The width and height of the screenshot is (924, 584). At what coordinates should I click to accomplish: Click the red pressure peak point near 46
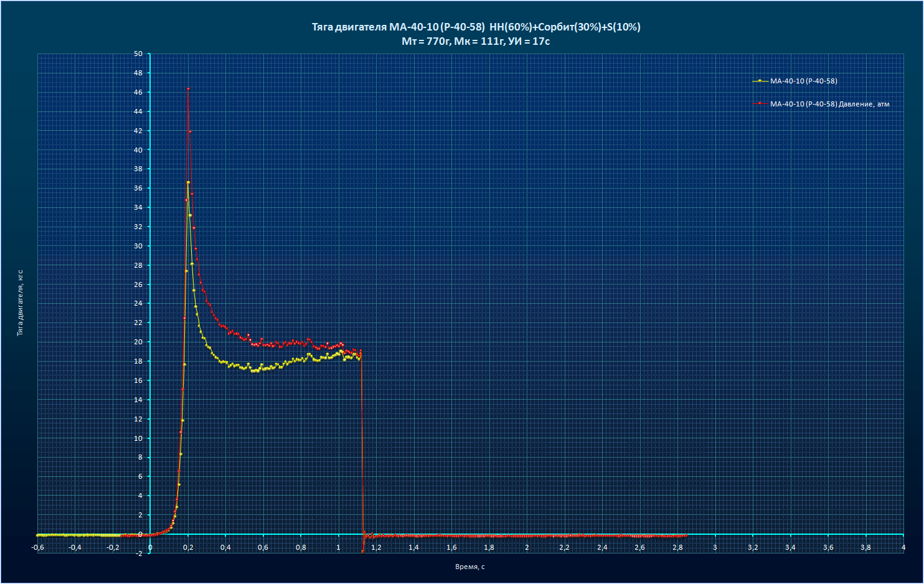coord(188,89)
